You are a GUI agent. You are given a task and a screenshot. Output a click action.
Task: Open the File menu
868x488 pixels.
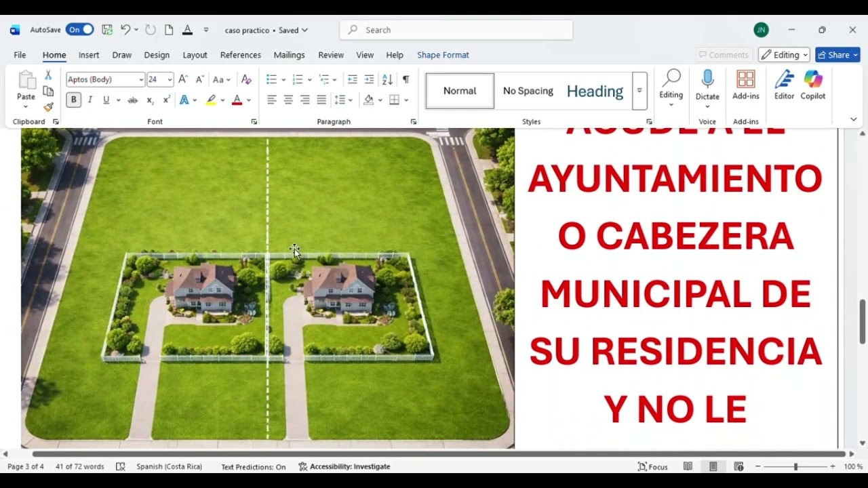[x=20, y=55]
